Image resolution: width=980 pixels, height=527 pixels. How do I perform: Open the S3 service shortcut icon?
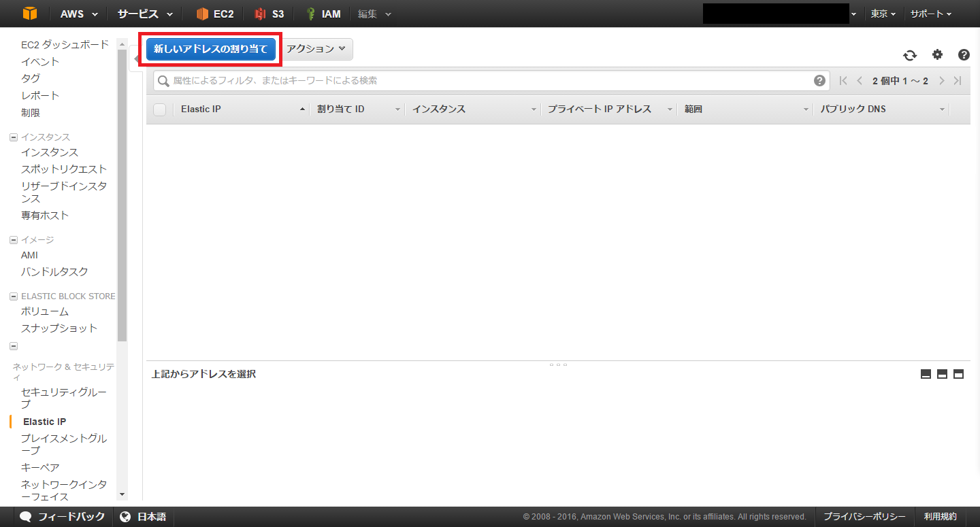[259, 14]
